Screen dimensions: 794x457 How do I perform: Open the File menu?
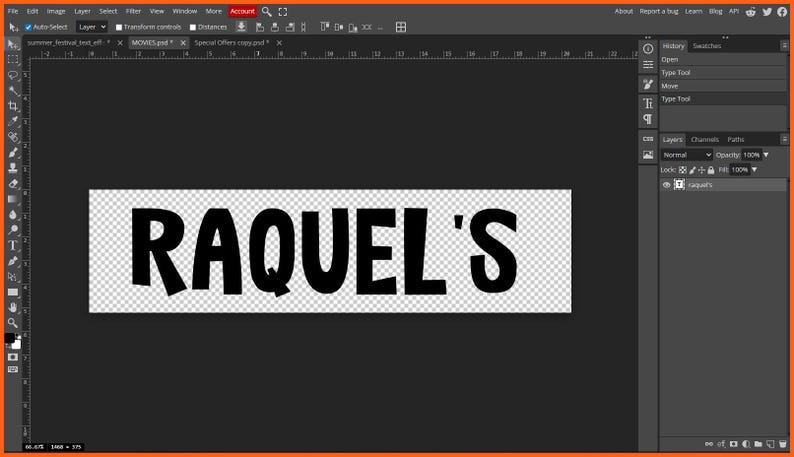(13, 11)
